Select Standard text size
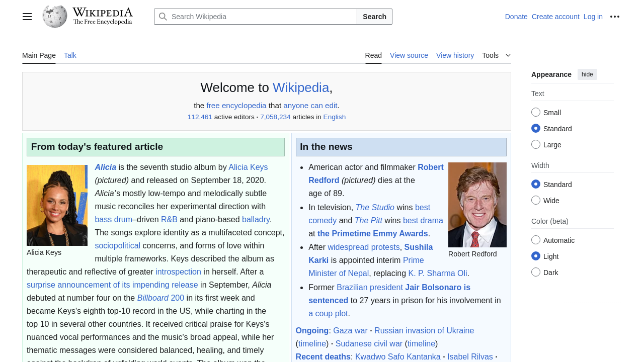 [x=536, y=128]
